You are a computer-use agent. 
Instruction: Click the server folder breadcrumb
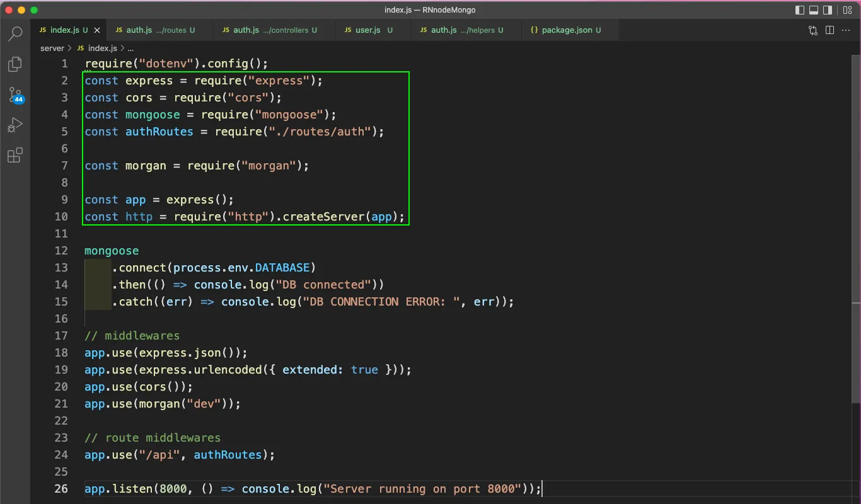point(52,48)
